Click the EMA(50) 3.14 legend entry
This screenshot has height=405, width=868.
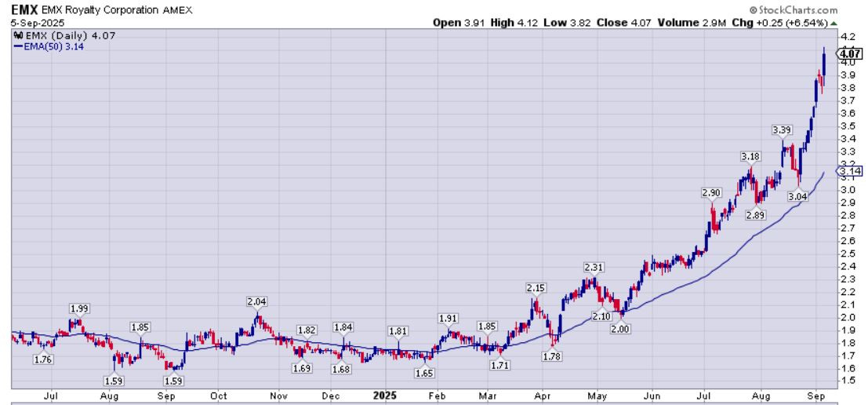tap(49, 46)
